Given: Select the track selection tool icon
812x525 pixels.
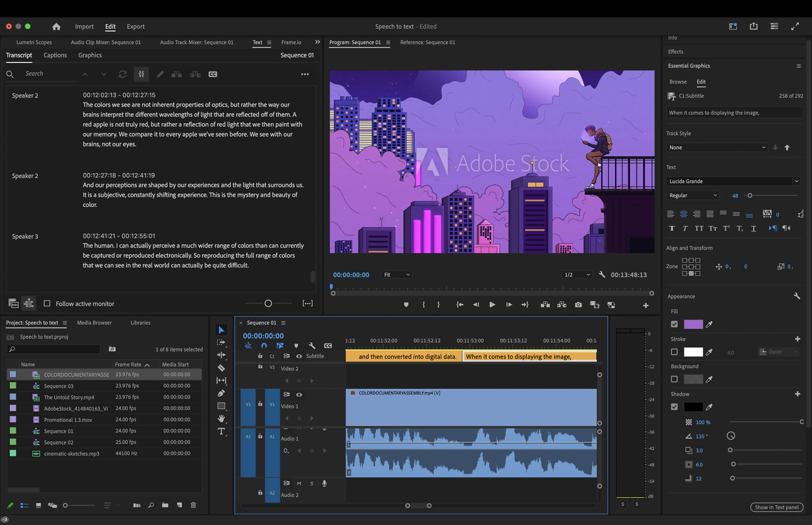Looking at the screenshot, I should [x=221, y=345].
